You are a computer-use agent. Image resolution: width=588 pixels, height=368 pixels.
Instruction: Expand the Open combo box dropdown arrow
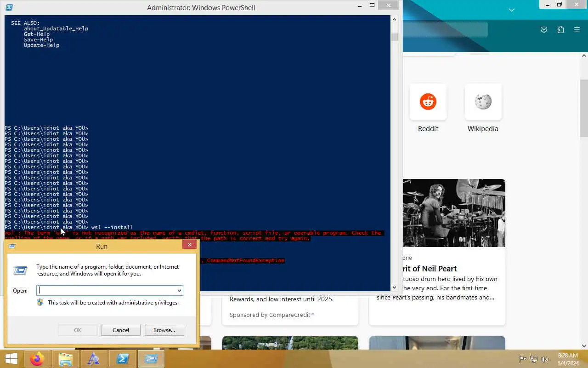point(179,290)
